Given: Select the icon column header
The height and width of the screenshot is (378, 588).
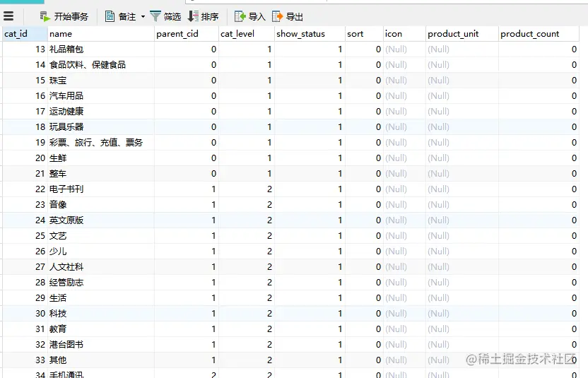Looking at the screenshot, I should [x=405, y=34].
